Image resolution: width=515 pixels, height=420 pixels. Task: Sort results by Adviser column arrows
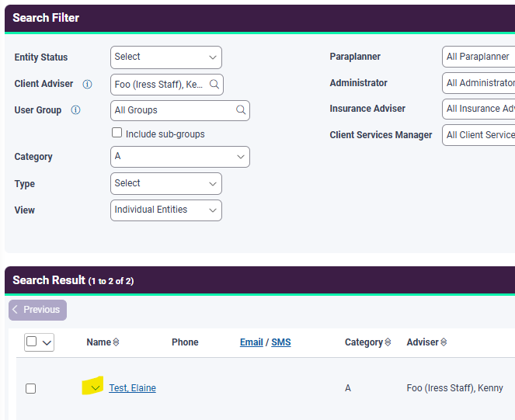coord(444,342)
